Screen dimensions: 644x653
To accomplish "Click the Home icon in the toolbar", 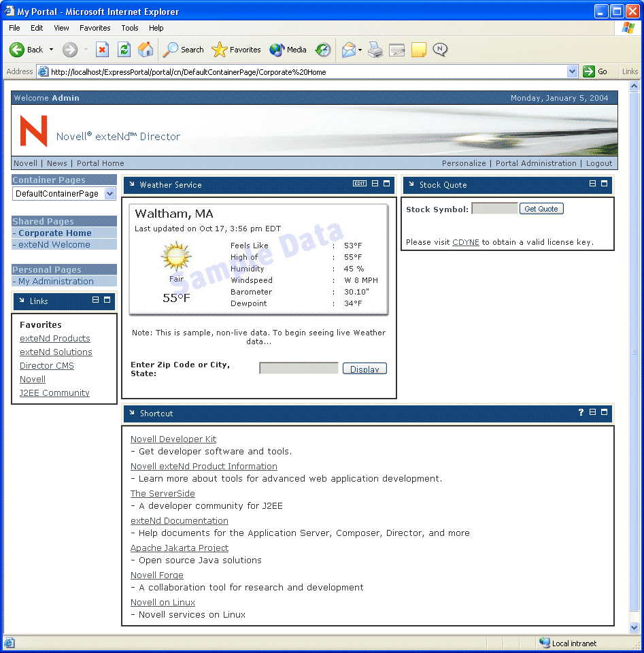I will tap(146, 50).
